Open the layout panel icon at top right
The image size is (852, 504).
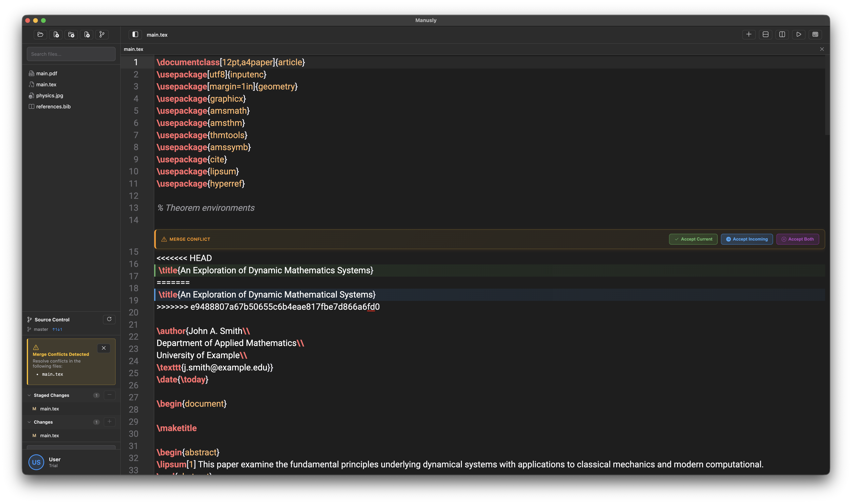click(816, 34)
